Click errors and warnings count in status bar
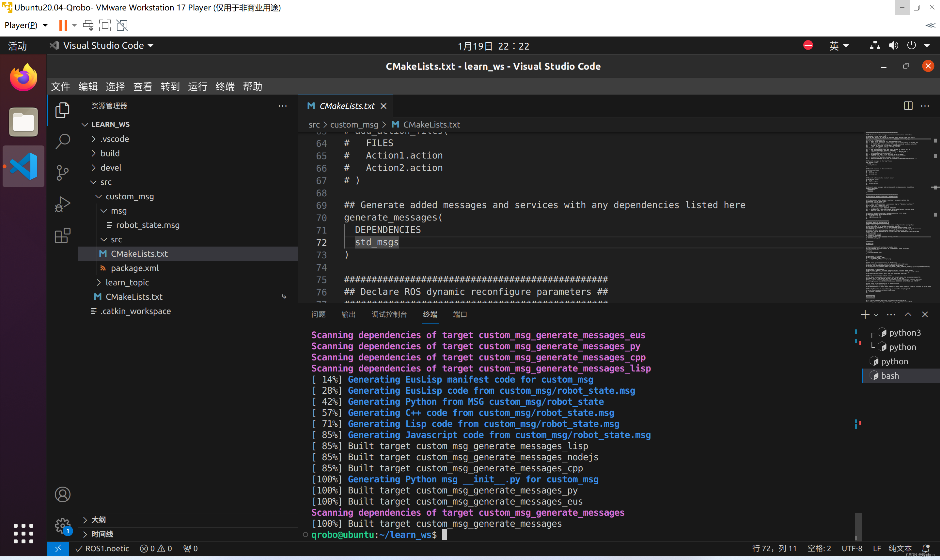Viewport: 940px width, 560px height. tap(156, 548)
